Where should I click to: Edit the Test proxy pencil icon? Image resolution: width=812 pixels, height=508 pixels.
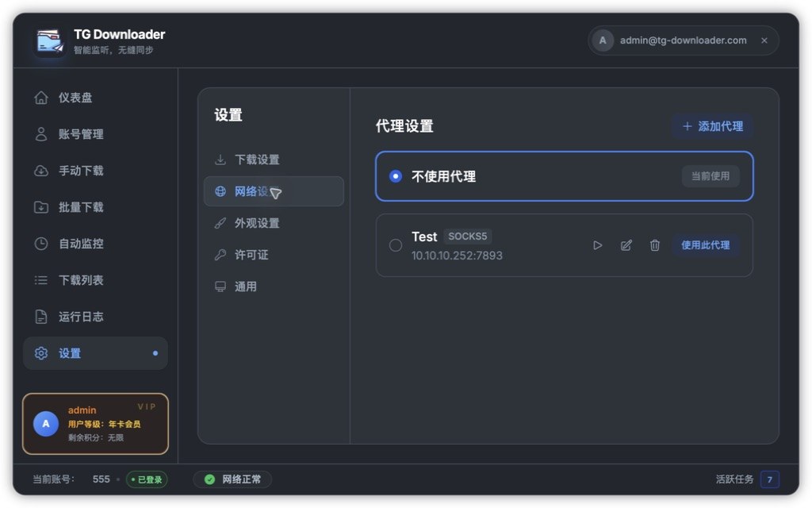626,245
